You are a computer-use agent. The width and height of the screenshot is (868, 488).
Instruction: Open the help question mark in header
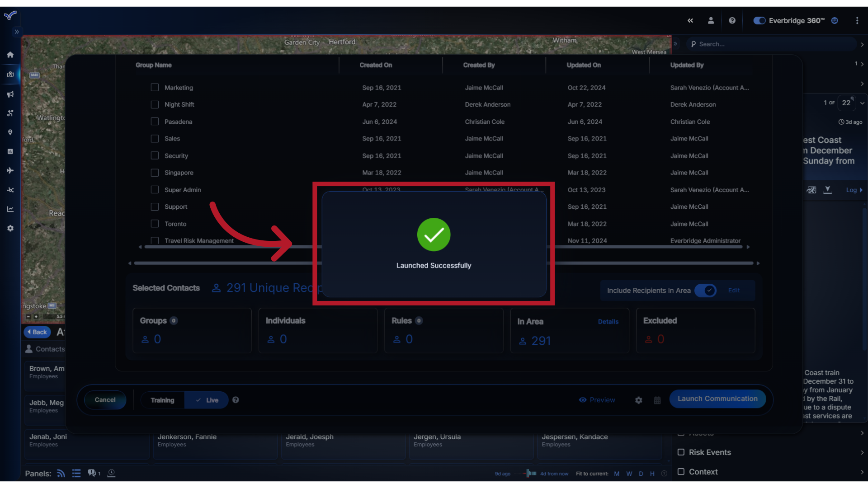732,20
